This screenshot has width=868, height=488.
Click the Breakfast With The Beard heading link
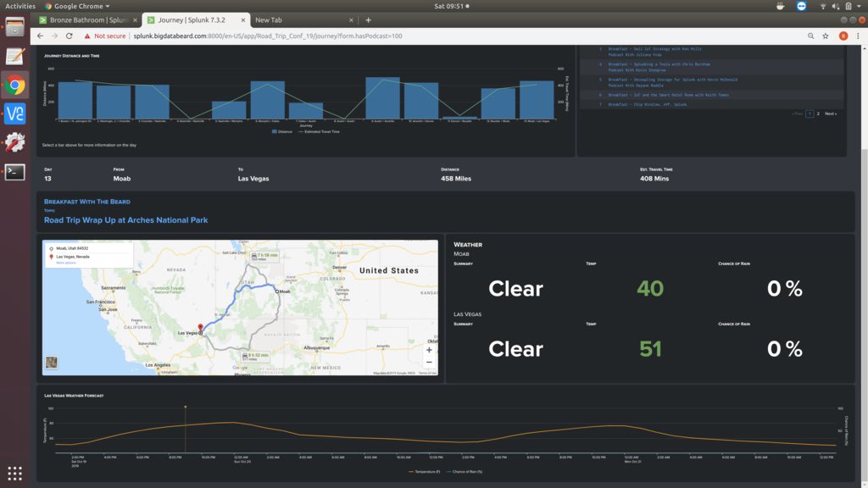[x=87, y=202]
